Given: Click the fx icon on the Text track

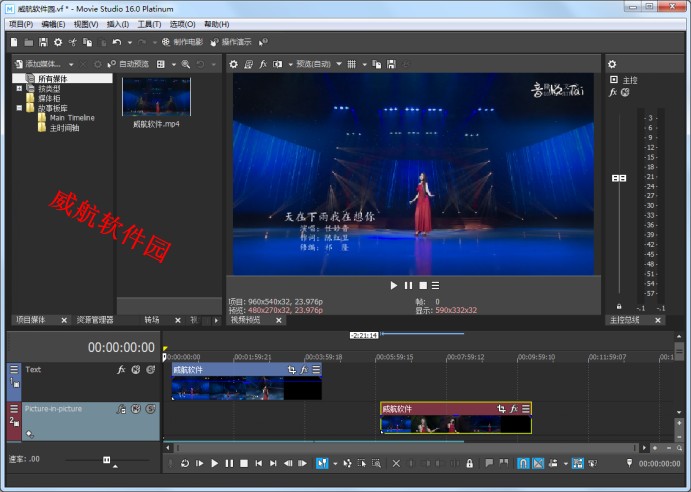Looking at the screenshot, I should [x=121, y=370].
